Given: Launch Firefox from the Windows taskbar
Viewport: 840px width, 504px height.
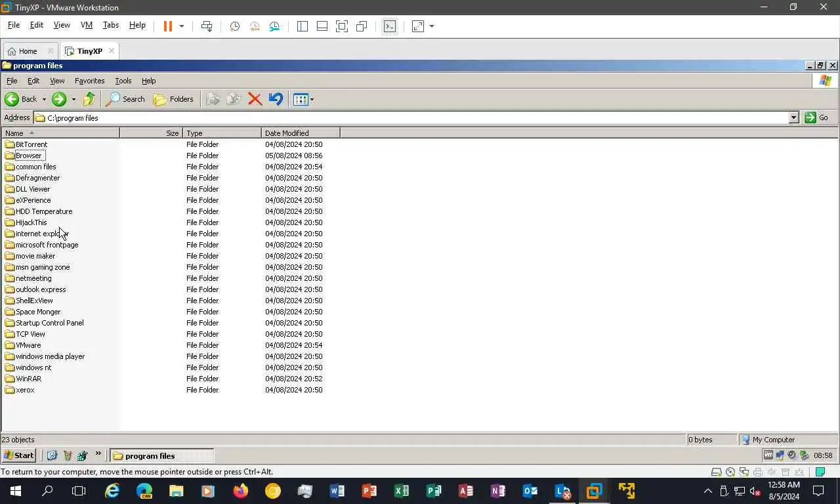Looking at the screenshot, I should tap(241, 490).
